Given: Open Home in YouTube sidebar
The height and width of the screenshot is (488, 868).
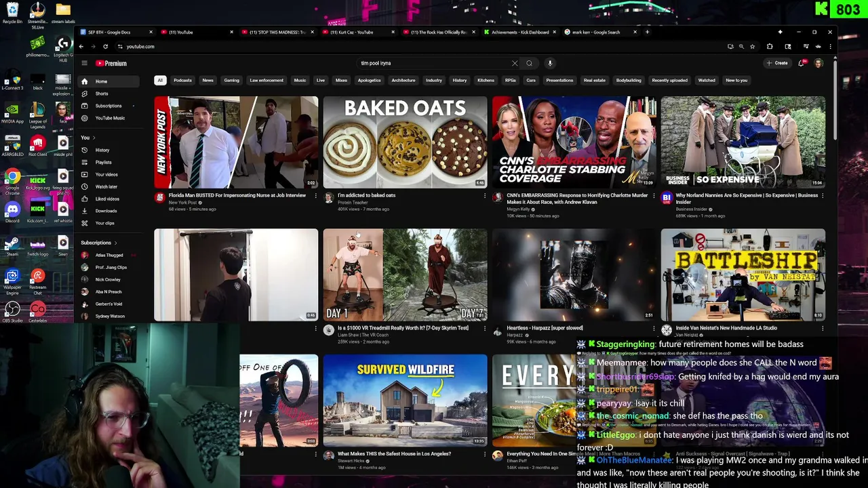Looking at the screenshot, I should (x=110, y=81).
